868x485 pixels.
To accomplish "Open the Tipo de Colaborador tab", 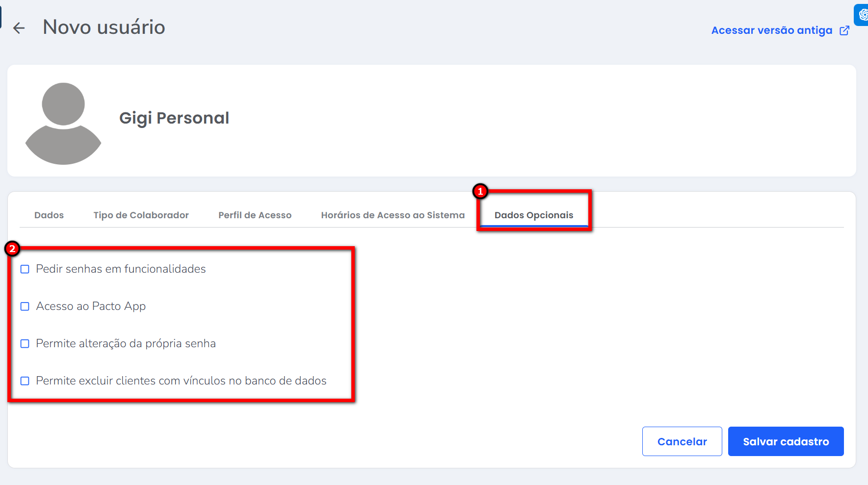I will [x=141, y=215].
